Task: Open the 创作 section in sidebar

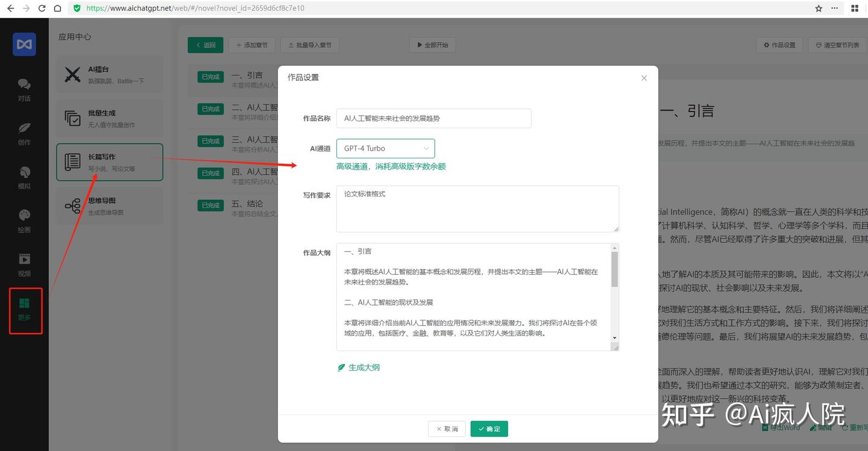Action: [x=24, y=134]
